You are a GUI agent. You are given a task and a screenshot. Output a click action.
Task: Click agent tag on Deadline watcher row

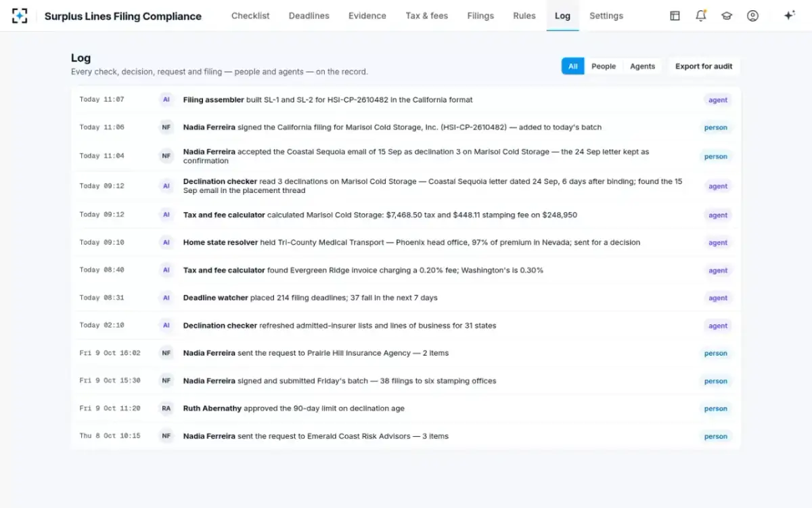point(718,298)
